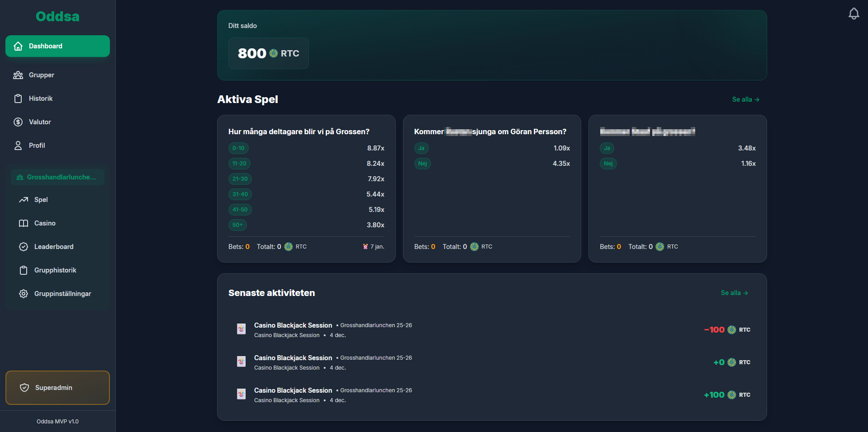The height and width of the screenshot is (432, 868).
Task: Click the Valutor dollar icon
Action: [18, 122]
